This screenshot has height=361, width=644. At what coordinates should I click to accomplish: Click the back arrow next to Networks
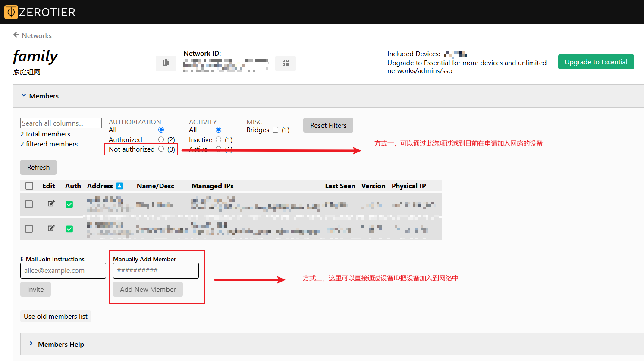click(16, 35)
